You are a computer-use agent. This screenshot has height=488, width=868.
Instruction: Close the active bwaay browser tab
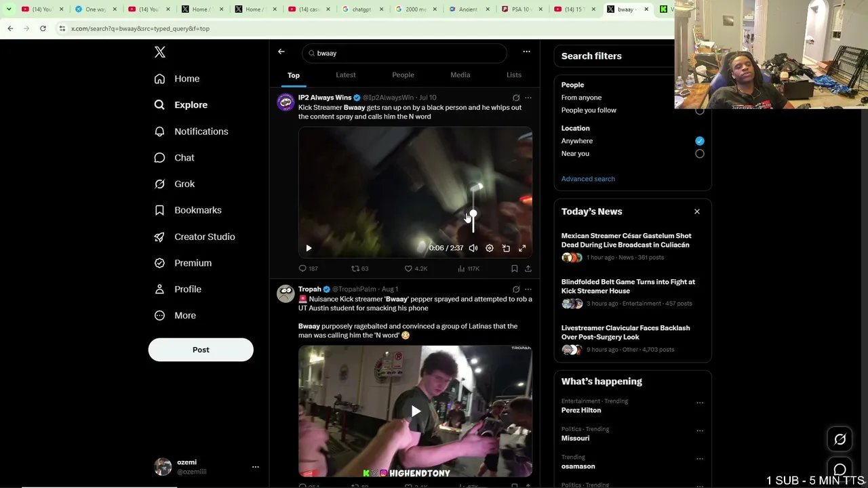[646, 9]
